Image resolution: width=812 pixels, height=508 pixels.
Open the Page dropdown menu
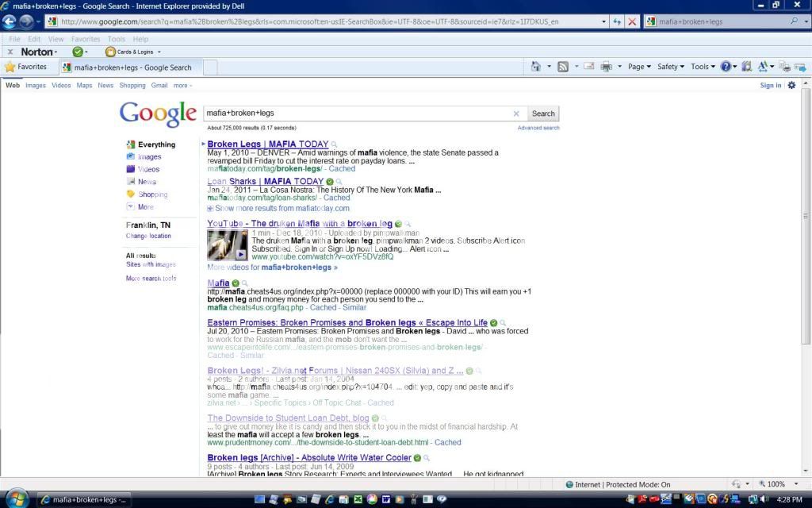click(x=639, y=67)
